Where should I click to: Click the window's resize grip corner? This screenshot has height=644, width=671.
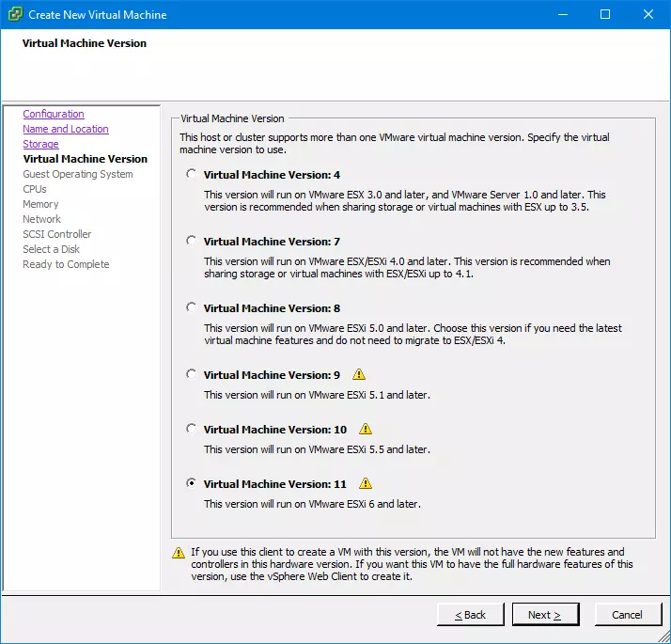663,636
